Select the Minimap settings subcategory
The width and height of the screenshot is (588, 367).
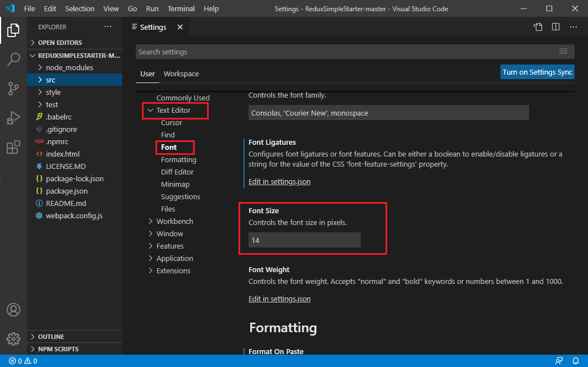click(x=175, y=185)
